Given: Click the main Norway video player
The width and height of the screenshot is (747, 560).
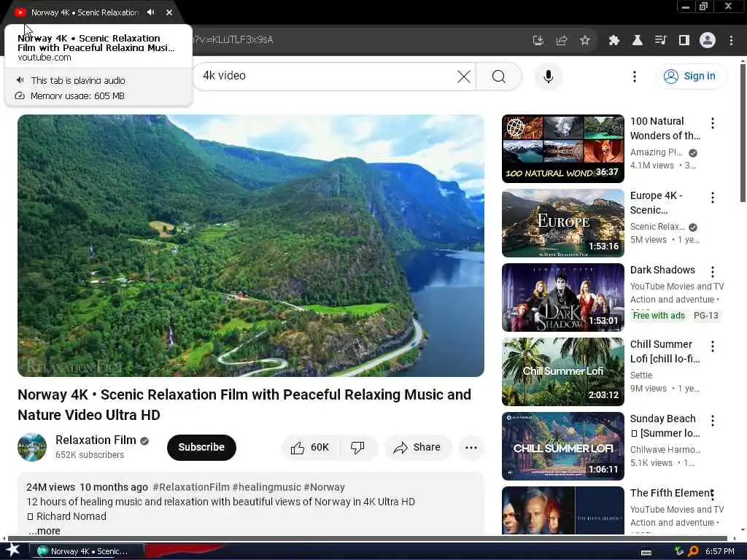Looking at the screenshot, I should (x=251, y=245).
